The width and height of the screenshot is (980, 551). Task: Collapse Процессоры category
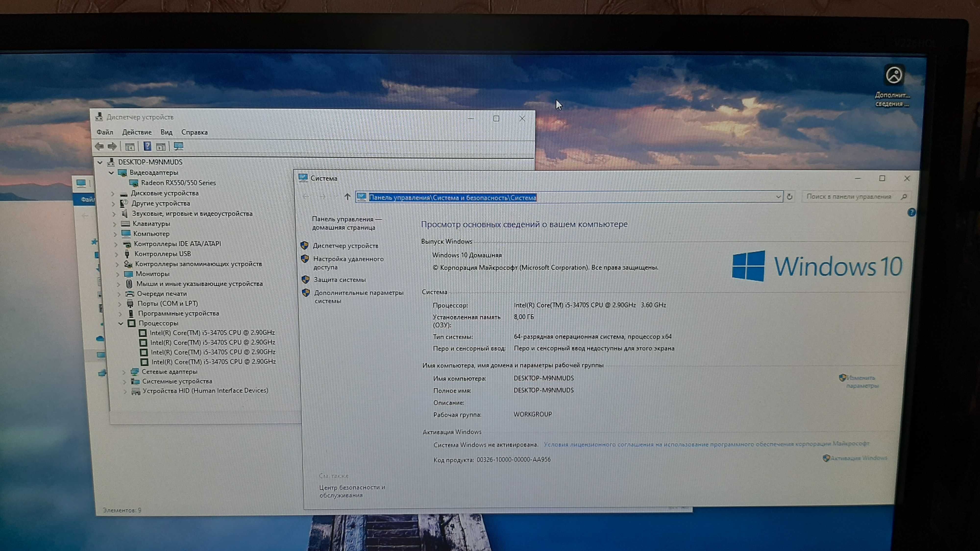[x=121, y=323]
